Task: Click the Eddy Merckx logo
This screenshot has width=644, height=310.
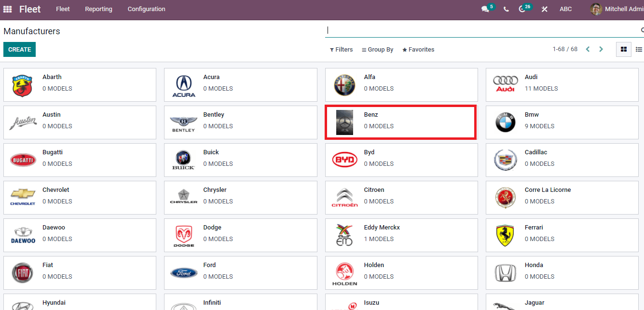Action: click(344, 235)
